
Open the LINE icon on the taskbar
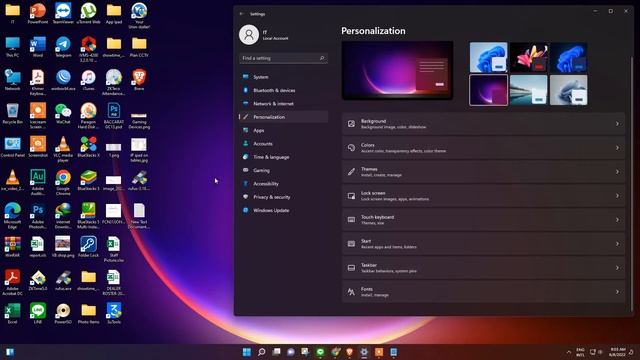tap(320, 352)
